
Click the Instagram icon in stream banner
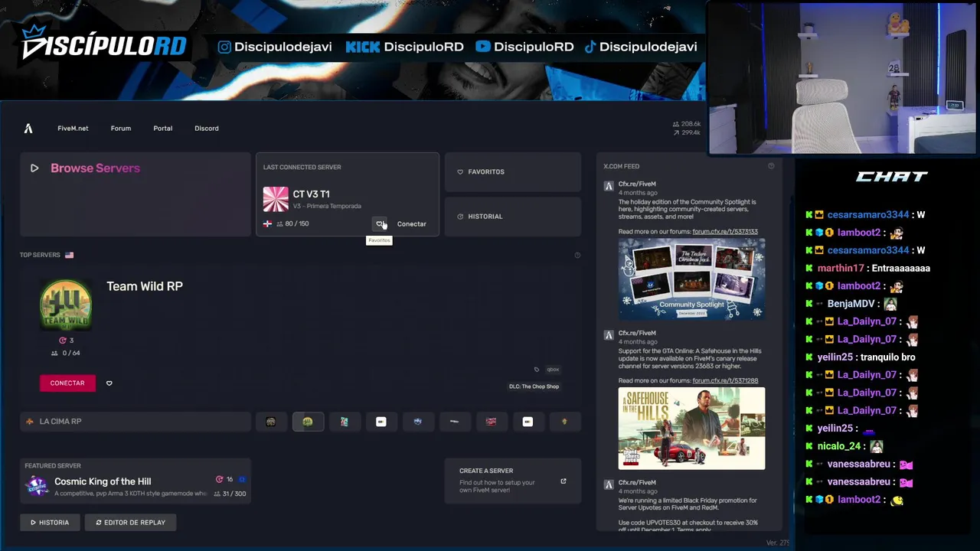point(224,47)
